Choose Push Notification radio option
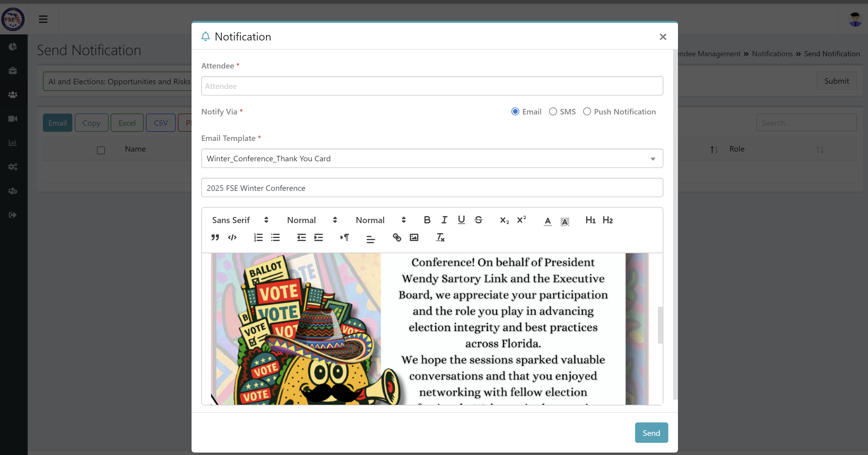This screenshot has width=868, height=455. (x=587, y=112)
